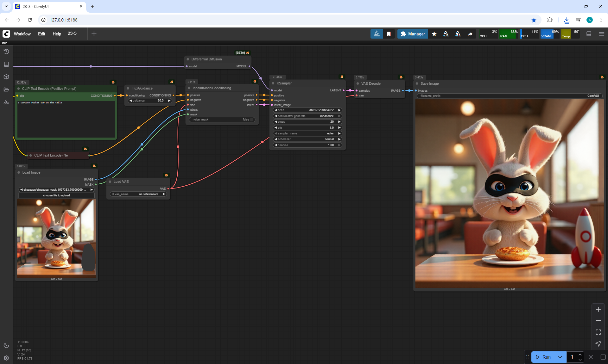This screenshot has height=364, width=608.
Task: Click the star icon beside Manager
Action: 434,34
